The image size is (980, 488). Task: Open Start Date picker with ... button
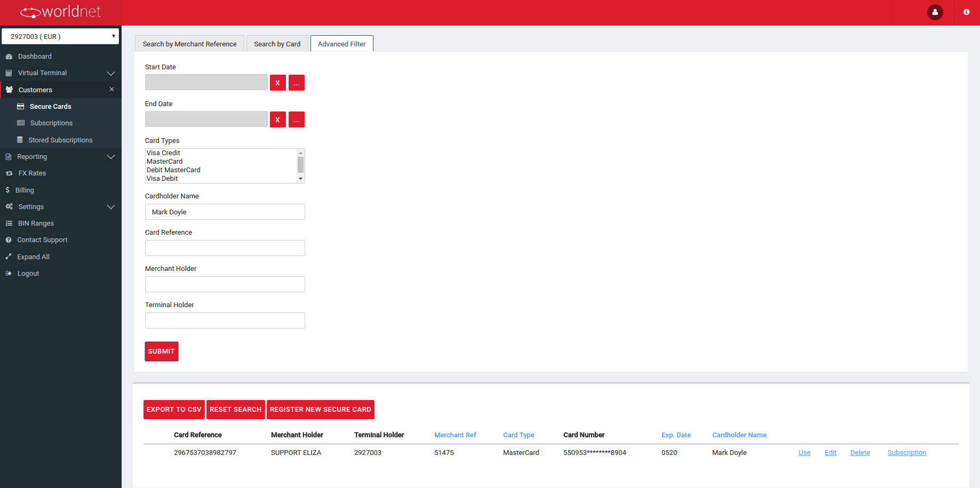point(296,83)
